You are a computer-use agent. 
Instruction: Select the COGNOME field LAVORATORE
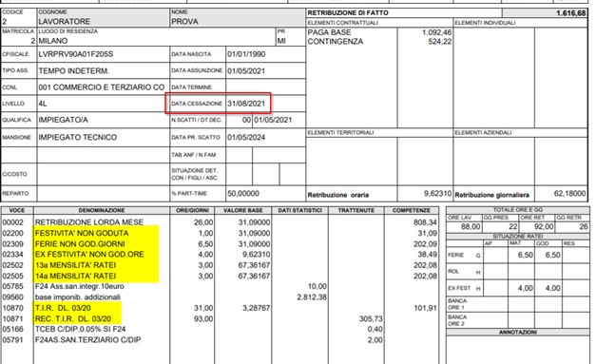[65, 22]
